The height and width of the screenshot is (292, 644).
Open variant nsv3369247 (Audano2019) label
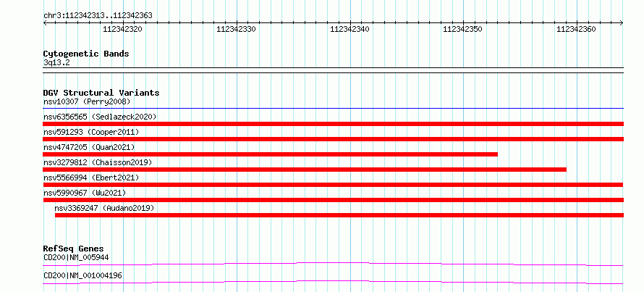[104, 208]
